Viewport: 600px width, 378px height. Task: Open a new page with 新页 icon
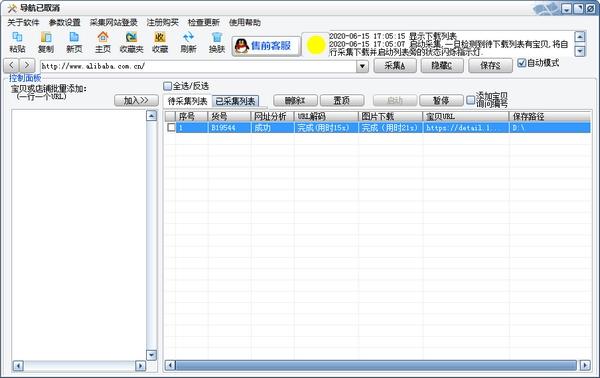(74, 42)
